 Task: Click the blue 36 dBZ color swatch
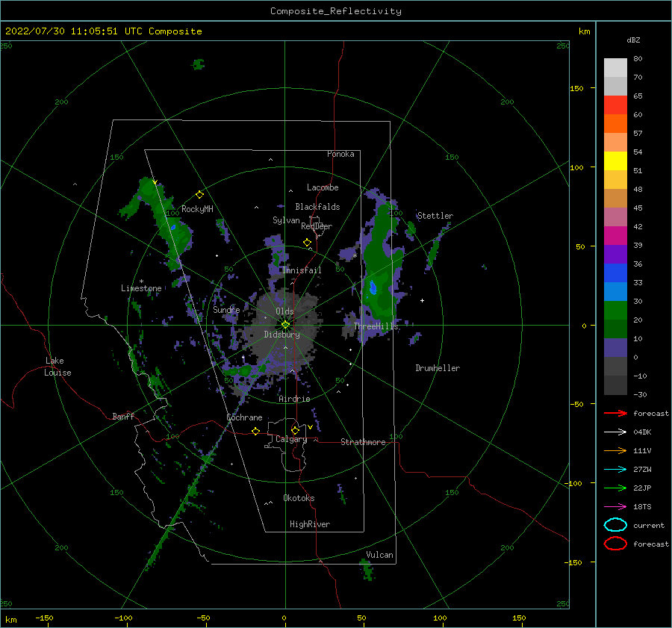(x=615, y=273)
